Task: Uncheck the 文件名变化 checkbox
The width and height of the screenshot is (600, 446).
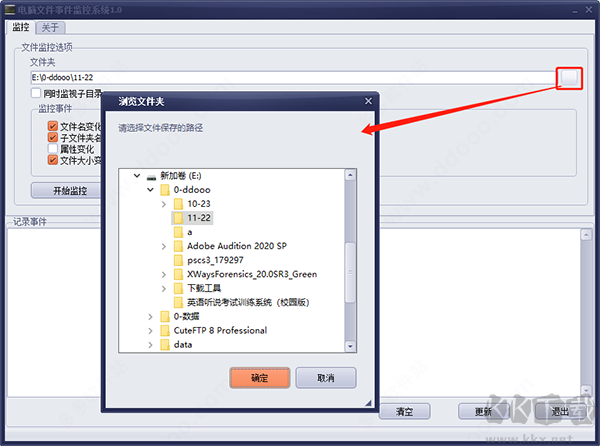Action: coord(53,126)
